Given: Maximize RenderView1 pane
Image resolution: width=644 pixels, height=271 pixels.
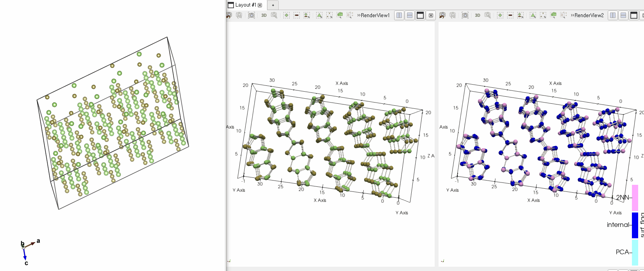Looking at the screenshot, I should tap(420, 15).
